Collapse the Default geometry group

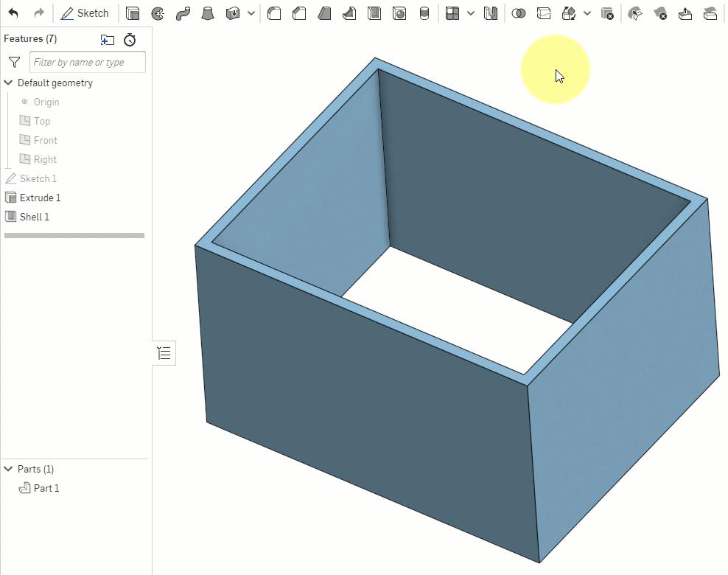click(9, 83)
